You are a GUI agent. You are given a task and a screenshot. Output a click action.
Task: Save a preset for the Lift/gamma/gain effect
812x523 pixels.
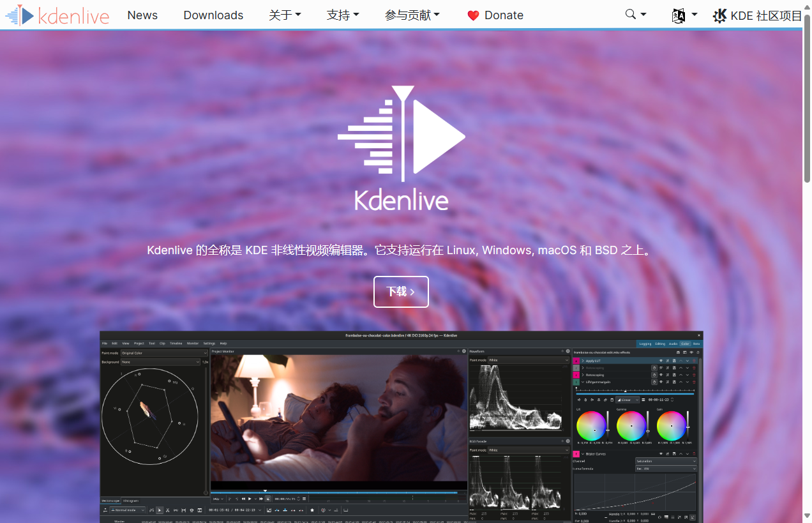click(674, 382)
